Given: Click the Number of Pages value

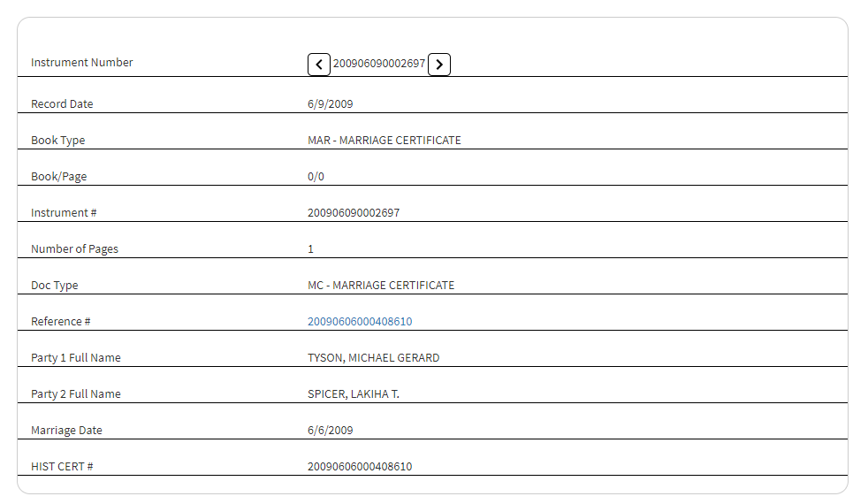Looking at the screenshot, I should coord(310,249).
